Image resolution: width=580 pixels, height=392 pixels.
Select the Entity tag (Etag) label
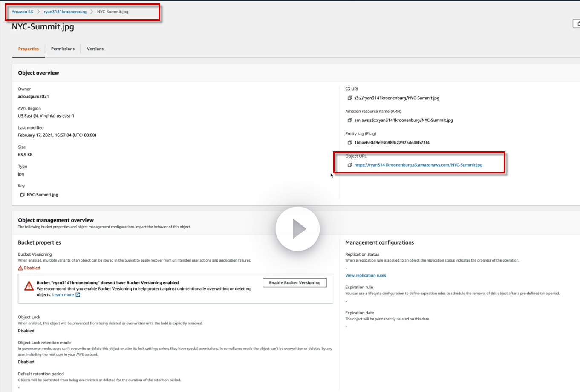pos(361,134)
